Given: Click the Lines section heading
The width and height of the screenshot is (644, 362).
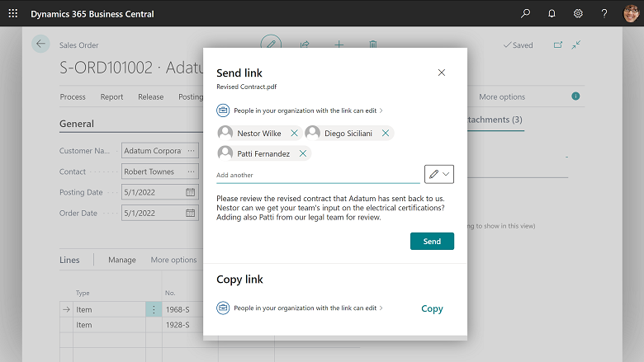Looking at the screenshot, I should coord(69,260).
